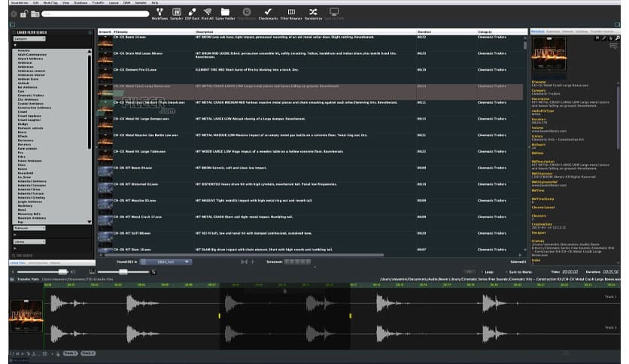Open the Category dropdown in the filter search
The width and height of the screenshot is (629, 364).
29,39
